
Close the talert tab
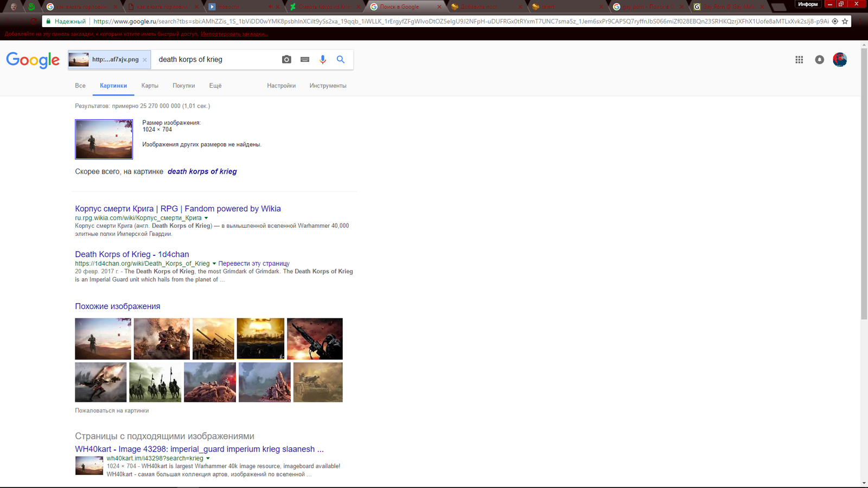pyautogui.click(x=602, y=7)
